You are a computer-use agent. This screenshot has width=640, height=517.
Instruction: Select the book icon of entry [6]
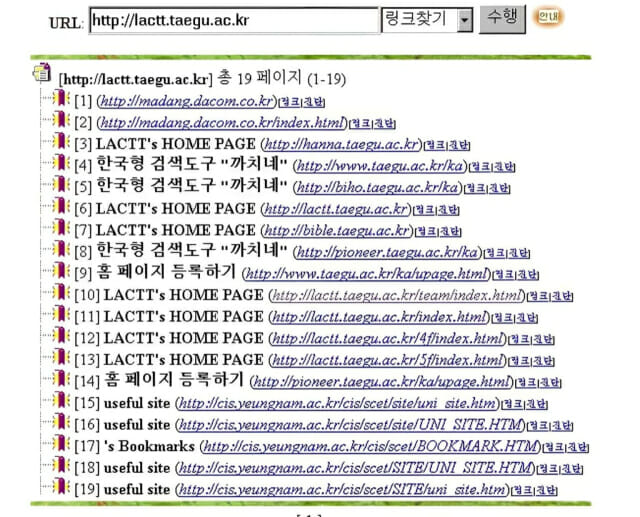click(62, 208)
